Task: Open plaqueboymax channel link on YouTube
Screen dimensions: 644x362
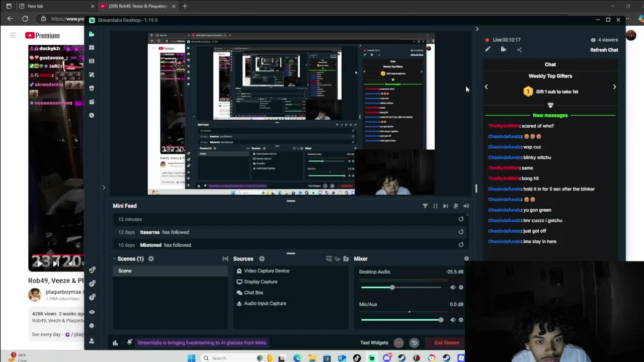Action: pyautogui.click(x=63, y=292)
